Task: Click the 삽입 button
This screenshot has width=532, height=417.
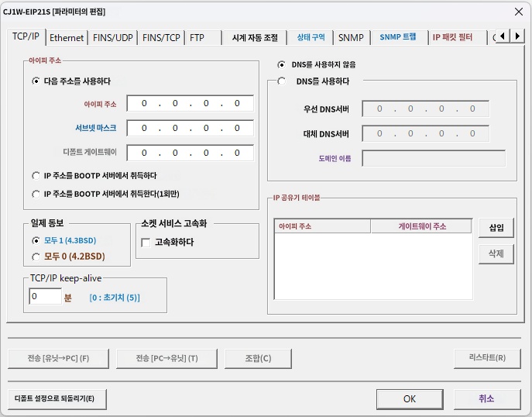Action: [x=496, y=228]
